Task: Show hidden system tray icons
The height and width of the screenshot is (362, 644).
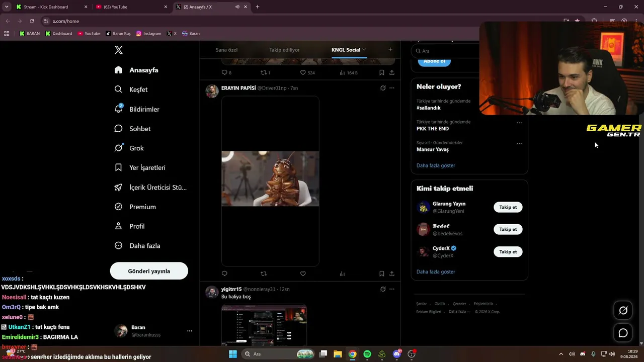Action: coord(561,354)
